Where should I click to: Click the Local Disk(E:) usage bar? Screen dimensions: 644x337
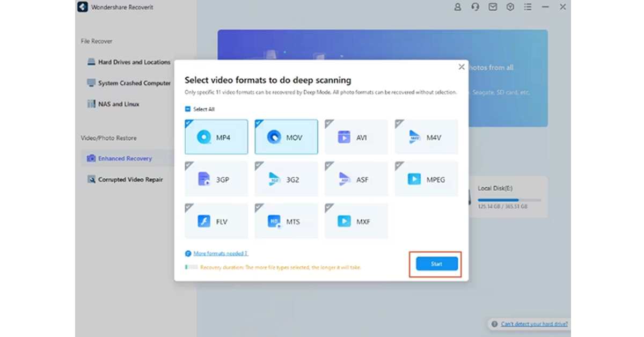tap(509, 200)
